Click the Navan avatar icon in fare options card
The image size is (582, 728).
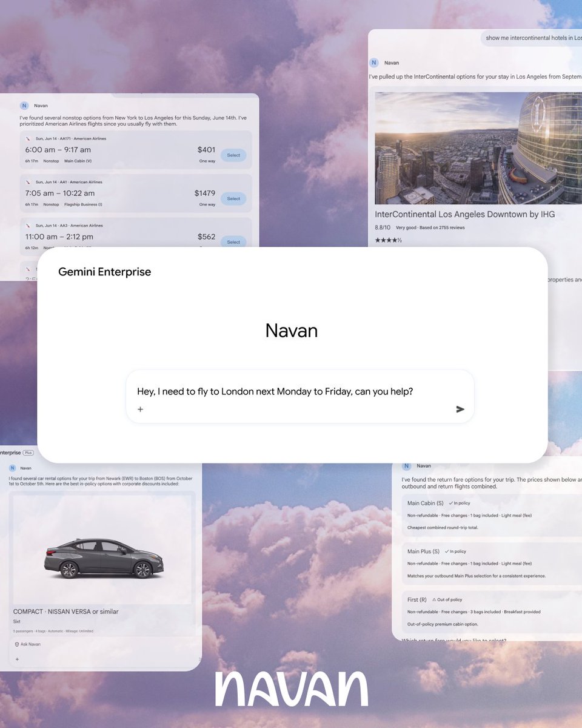[406, 466]
